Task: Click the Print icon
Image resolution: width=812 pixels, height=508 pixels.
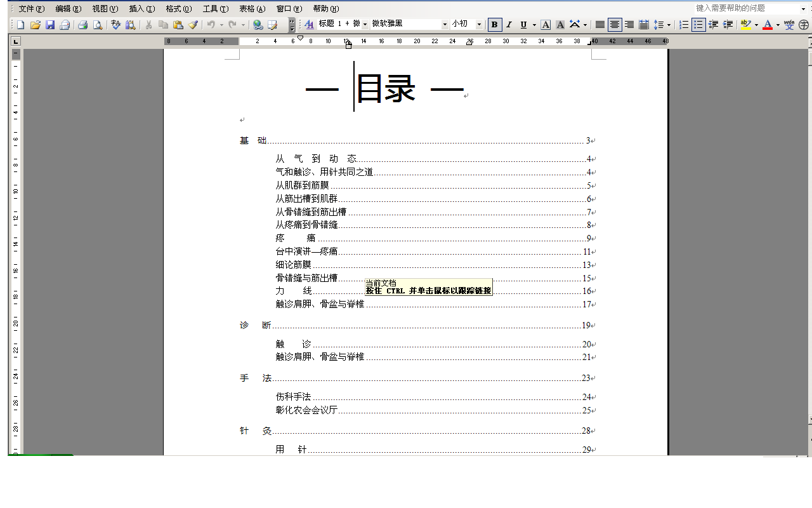Action: (x=82, y=25)
